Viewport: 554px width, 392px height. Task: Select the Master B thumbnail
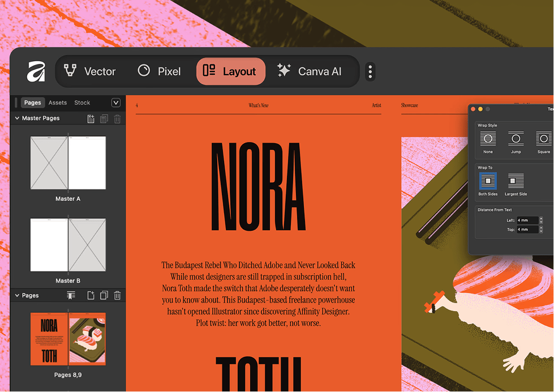click(x=68, y=245)
